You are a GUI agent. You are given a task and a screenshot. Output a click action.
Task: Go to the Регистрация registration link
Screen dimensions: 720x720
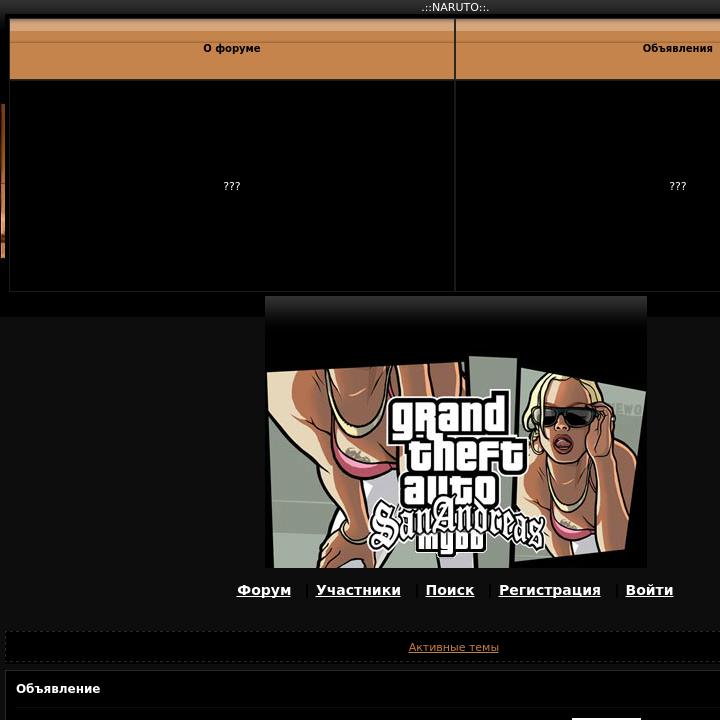point(550,590)
